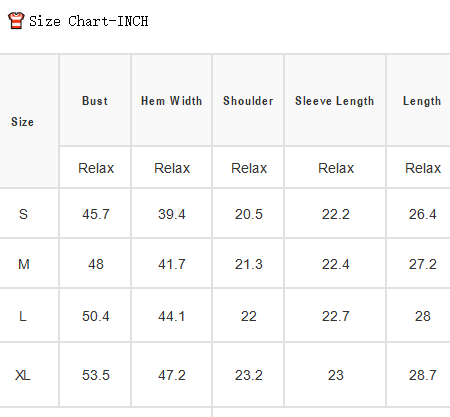Select the L size row label
Screen dimensions: 450x417
[23, 316]
